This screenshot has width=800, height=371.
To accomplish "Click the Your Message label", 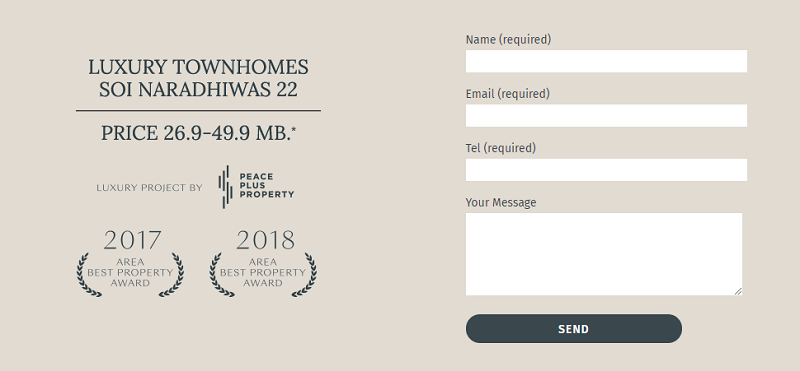I will click(x=501, y=203).
